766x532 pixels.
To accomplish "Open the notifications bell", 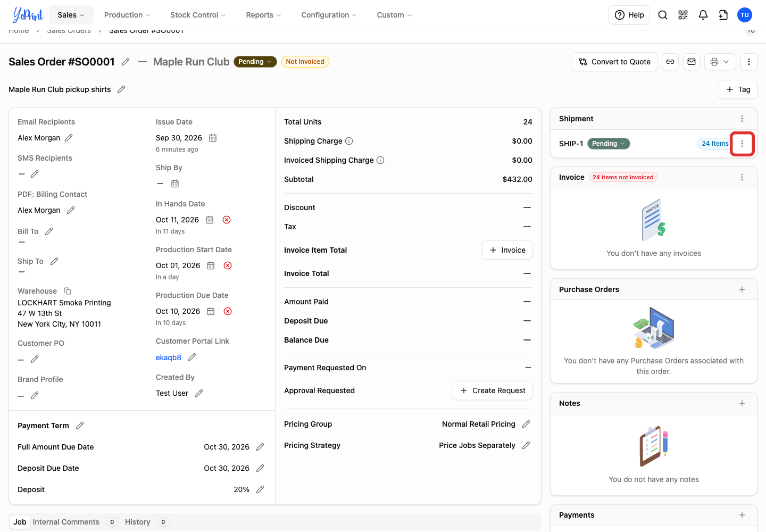I will 703,15.
